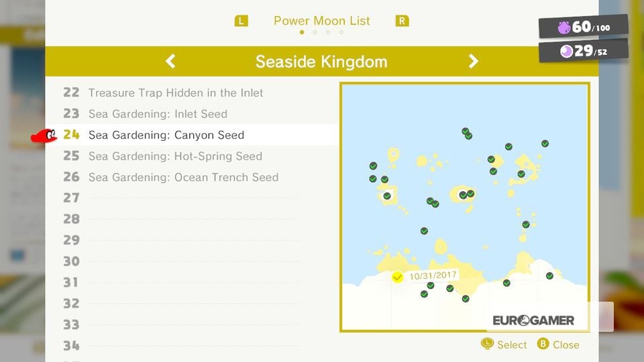The image size is (644, 362).
Task: Click the yellow moon marker dated 10/31/2017
Action: click(x=397, y=277)
